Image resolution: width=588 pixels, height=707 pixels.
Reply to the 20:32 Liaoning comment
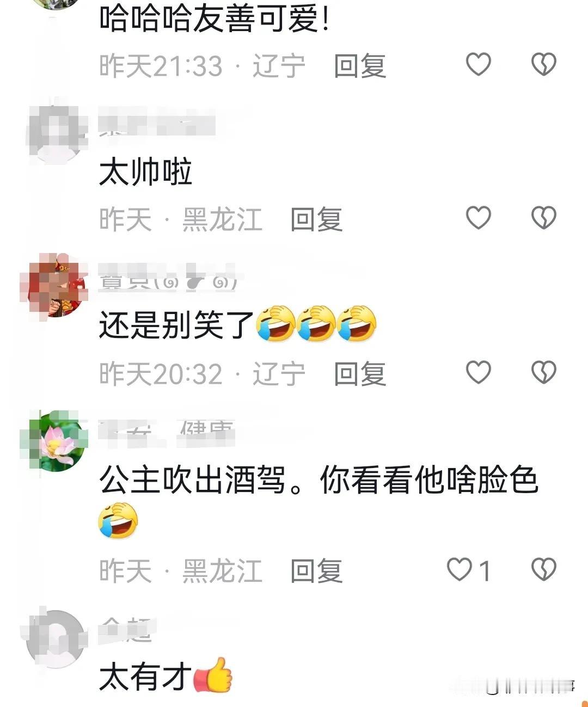coord(360,374)
